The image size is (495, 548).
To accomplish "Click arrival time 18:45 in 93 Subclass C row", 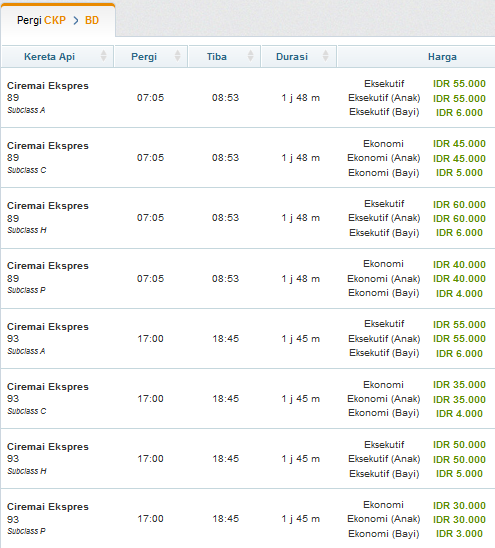I will [x=225, y=399].
